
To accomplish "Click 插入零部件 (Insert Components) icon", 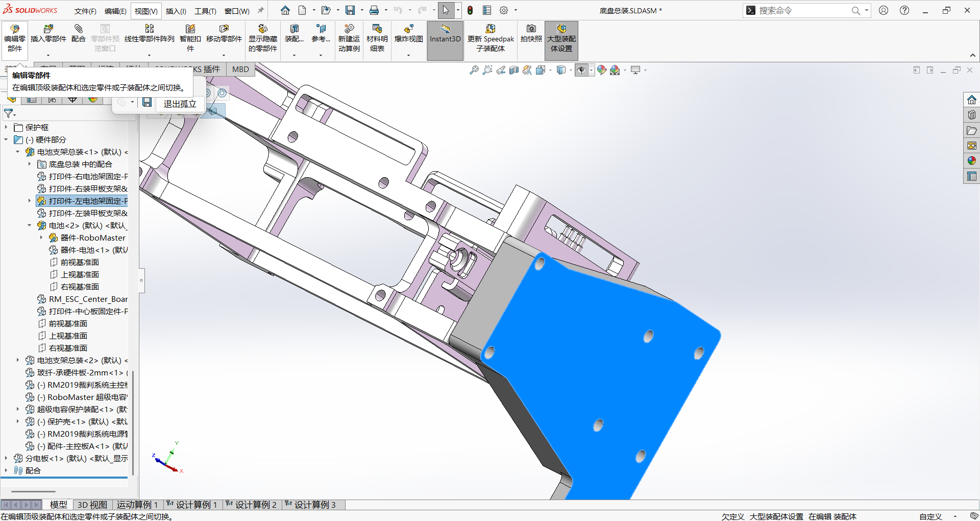I will (48, 34).
